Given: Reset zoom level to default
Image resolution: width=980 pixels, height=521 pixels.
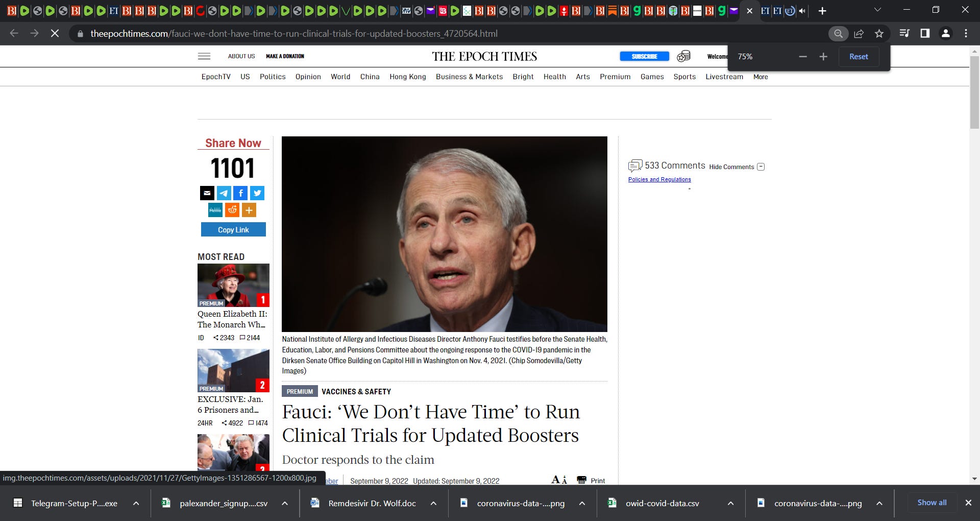Looking at the screenshot, I should (859, 57).
